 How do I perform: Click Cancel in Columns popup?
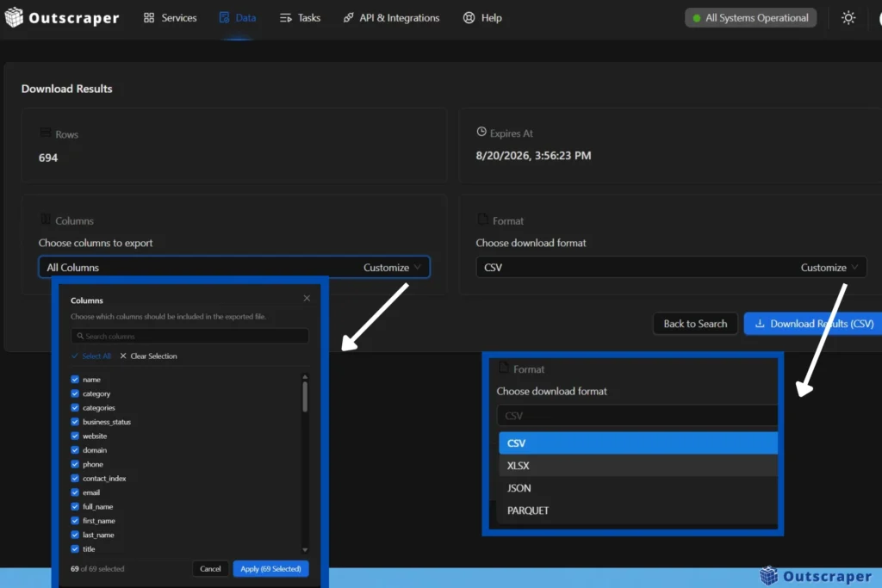point(210,568)
